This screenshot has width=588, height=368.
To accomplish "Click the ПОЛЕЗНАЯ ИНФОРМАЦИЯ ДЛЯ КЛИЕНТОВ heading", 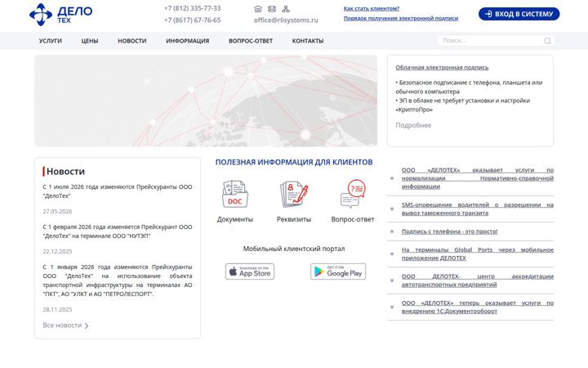I will (294, 162).
